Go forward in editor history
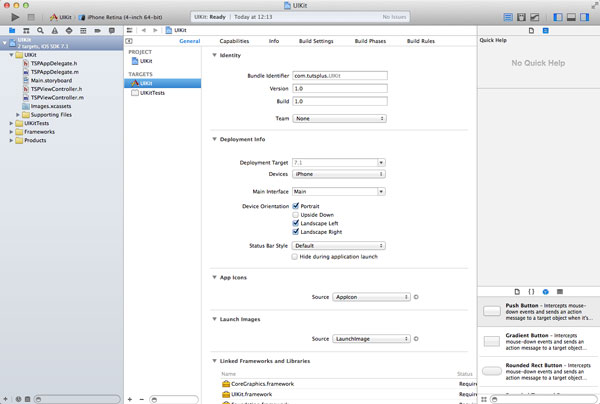 [155, 30]
